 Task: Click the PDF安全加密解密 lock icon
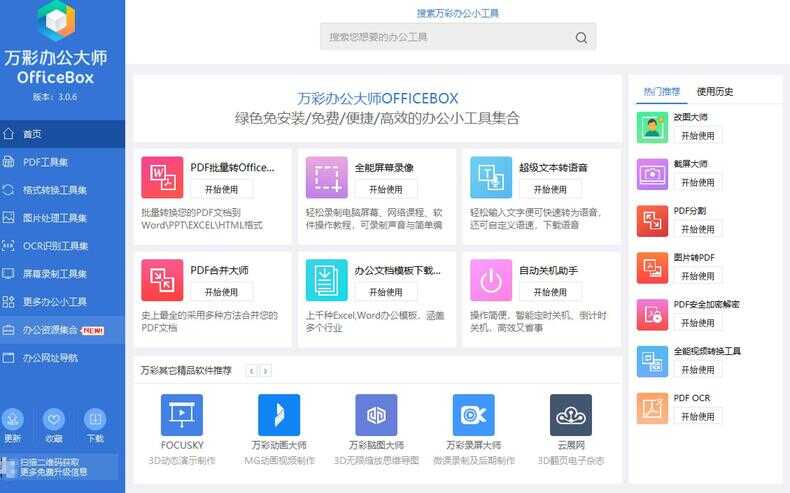(x=652, y=315)
